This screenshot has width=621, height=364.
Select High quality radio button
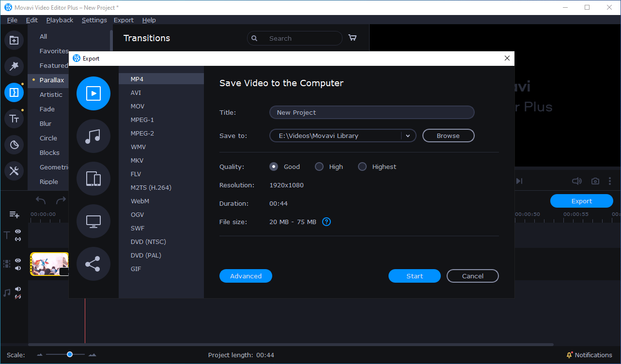(x=319, y=167)
